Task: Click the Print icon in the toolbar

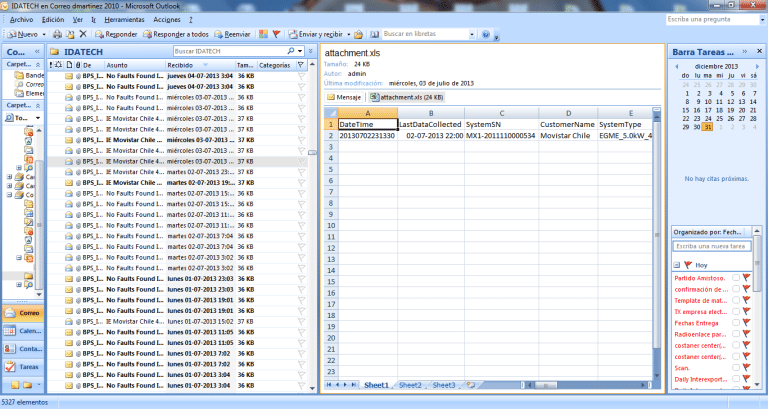Action: click(x=57, y=34)
